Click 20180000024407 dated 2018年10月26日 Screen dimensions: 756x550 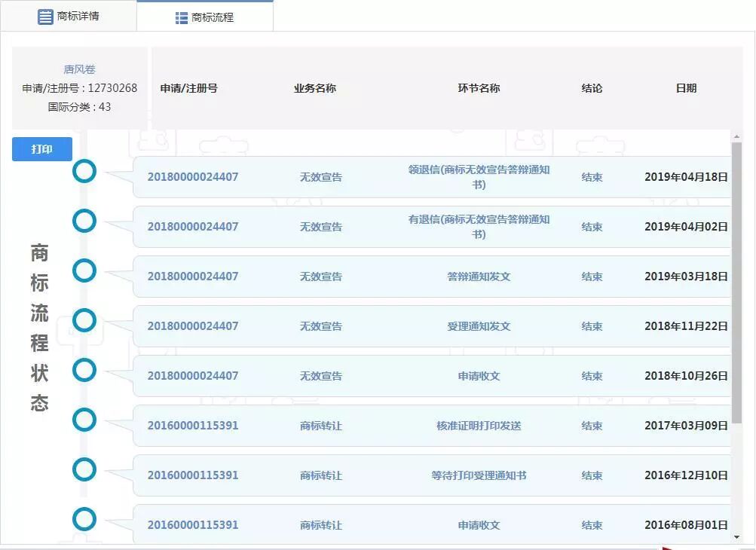click(193, 375)
